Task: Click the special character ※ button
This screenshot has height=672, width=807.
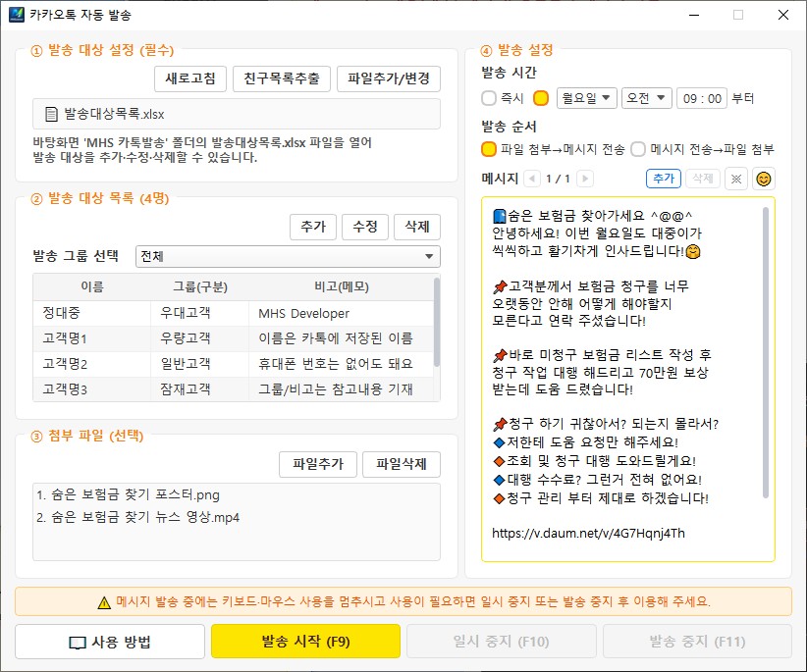Action: 736,179
